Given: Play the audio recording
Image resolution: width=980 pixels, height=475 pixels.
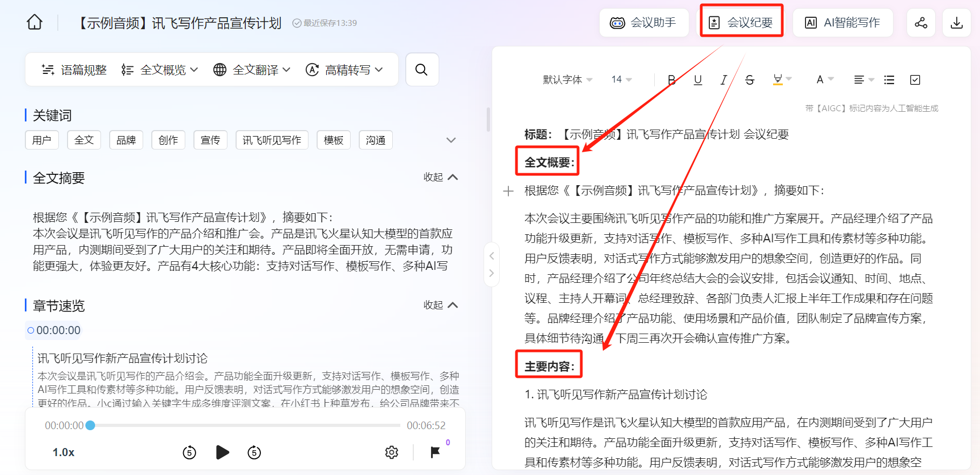Looking at the screenshot, I should click(222, 452).
